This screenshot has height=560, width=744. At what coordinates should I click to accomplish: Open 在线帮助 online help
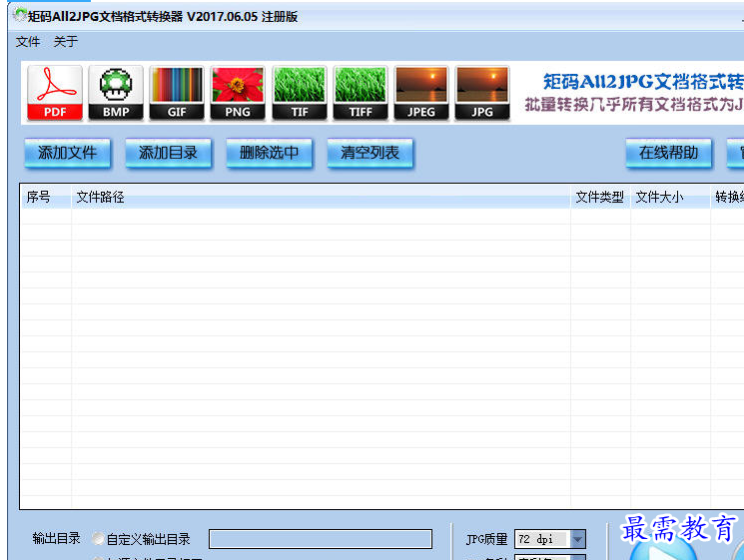pyautogui.click(x=668, y=153)
